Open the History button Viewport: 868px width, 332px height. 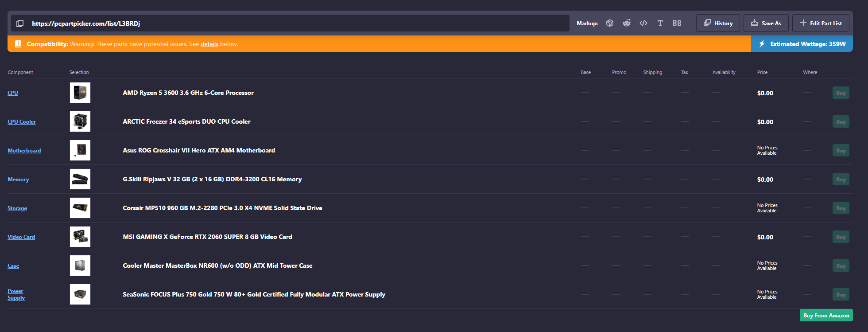coord(718,23)
